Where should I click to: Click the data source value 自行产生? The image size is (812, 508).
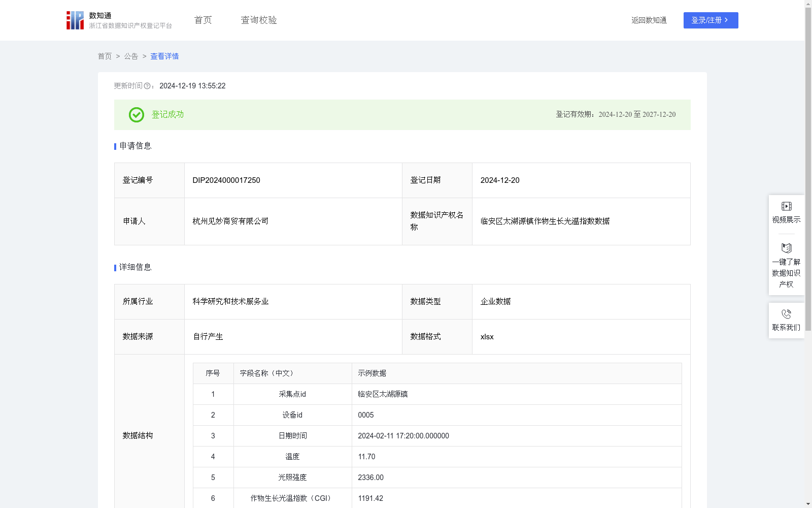pos(208,337)
